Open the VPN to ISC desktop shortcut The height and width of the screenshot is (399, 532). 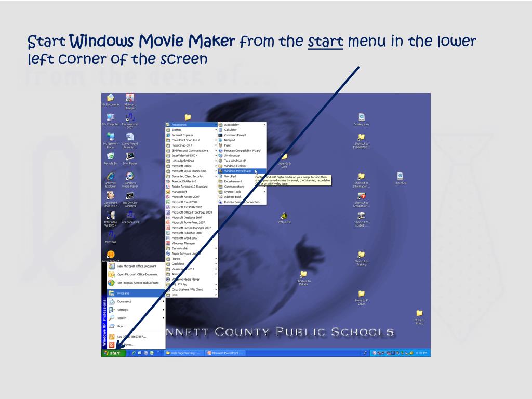coord(284,218)
